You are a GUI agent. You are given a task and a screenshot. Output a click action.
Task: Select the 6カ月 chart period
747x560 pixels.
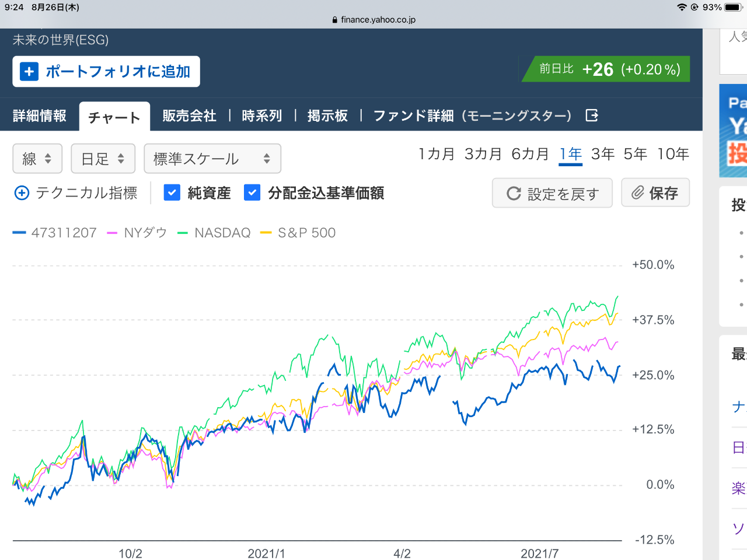pos(530,154)
